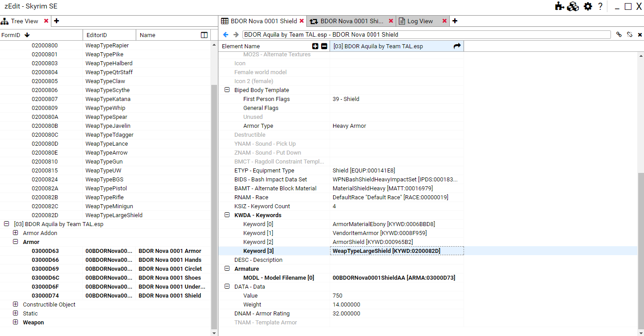The height and width of the screenshot is (336, 644).
Task: Click the arrow icon in plugin column header
Action: click(x=457, y=46)
